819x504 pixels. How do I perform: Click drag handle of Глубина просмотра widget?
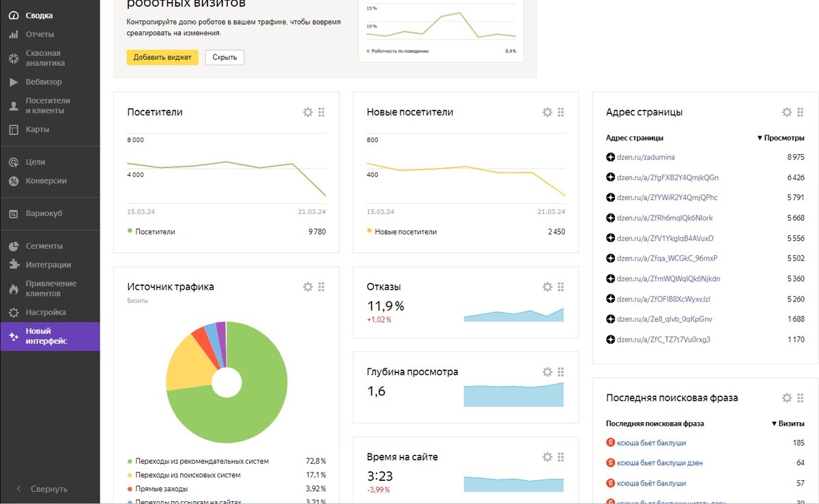[x=561, y=372]
